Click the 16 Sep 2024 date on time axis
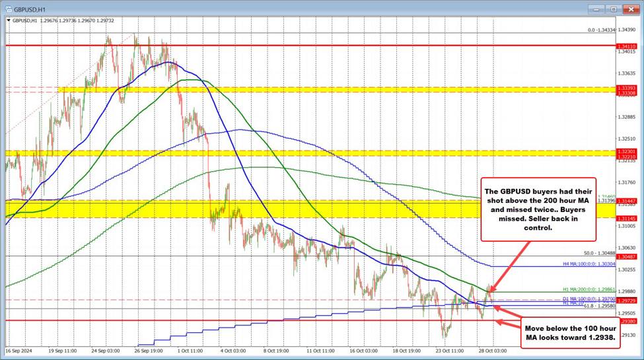This screenshot has height=360, width=644. tap(20, 351)
